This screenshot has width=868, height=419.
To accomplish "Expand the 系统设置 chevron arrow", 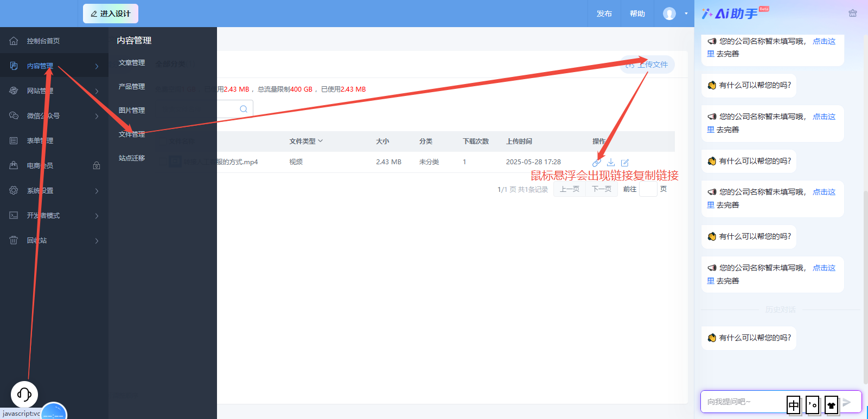I will (97, 191).
